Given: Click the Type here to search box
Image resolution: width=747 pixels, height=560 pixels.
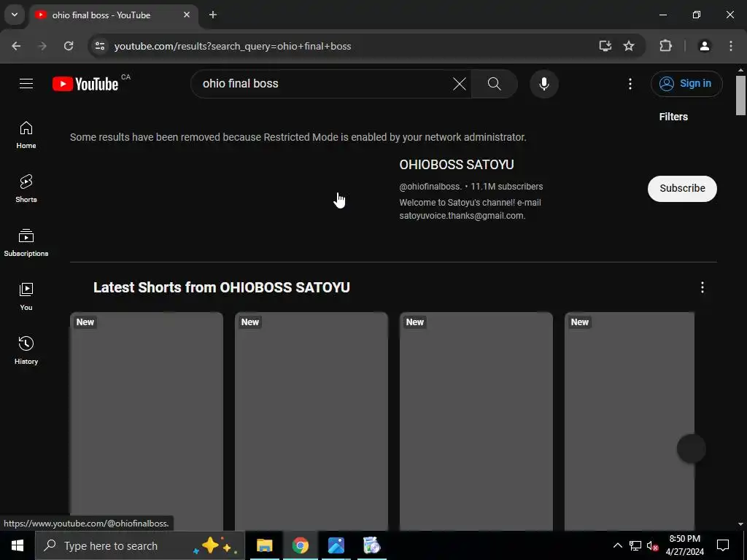Looking at the screenshot, I should click(140, 545).
